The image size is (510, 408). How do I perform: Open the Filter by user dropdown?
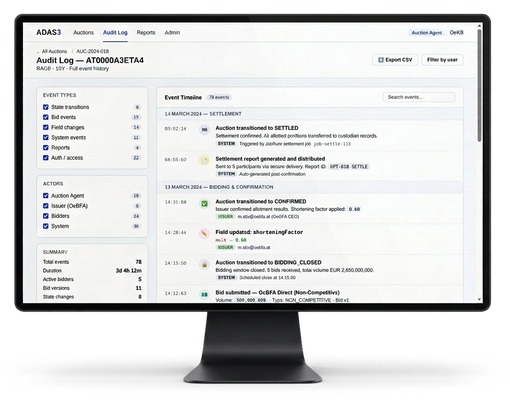click(442, 60)
